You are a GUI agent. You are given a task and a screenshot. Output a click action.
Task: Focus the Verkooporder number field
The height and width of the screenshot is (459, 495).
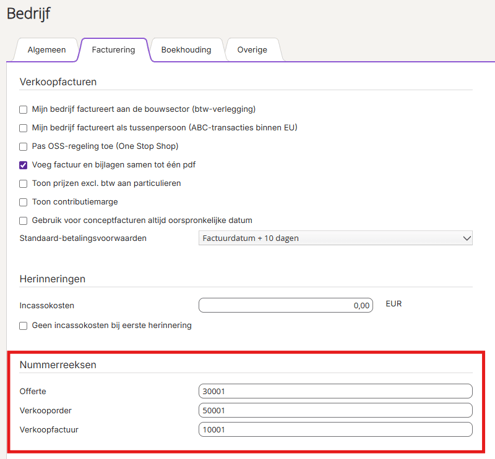pos(335,410)
